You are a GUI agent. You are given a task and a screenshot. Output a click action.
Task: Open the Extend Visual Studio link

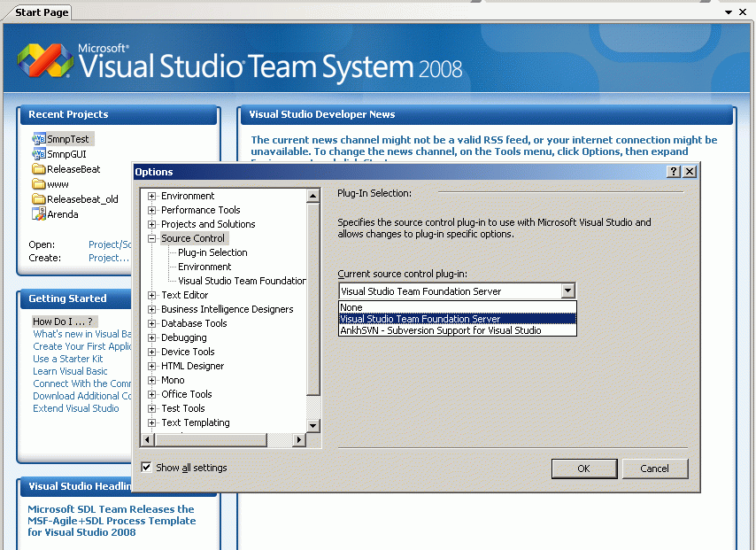[x=76, y=408]
